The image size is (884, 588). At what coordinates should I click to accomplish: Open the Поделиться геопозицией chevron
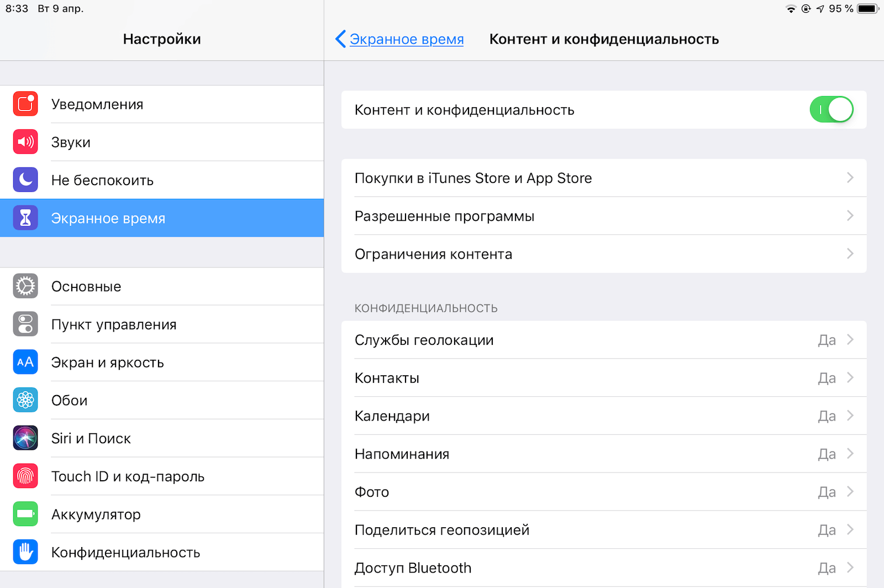coord(850,529)
